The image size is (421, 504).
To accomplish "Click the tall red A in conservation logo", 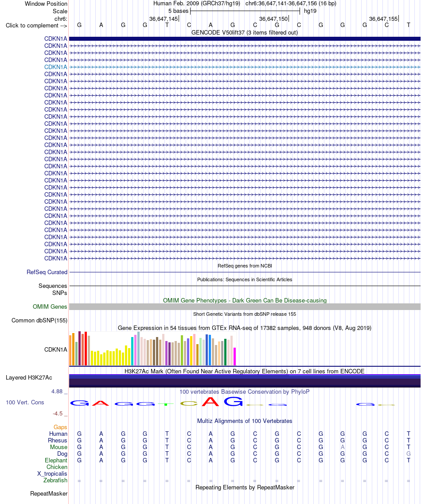I will [x=210, y=401].
